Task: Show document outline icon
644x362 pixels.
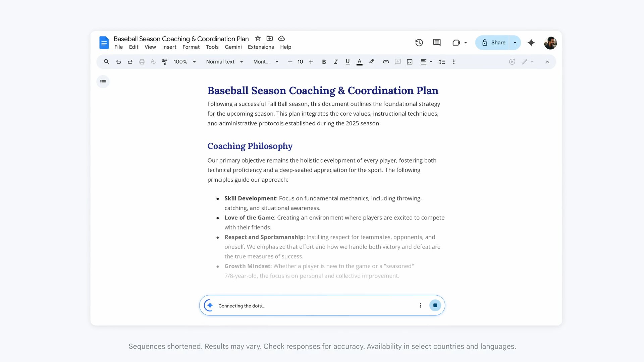Action: (103, 82)
